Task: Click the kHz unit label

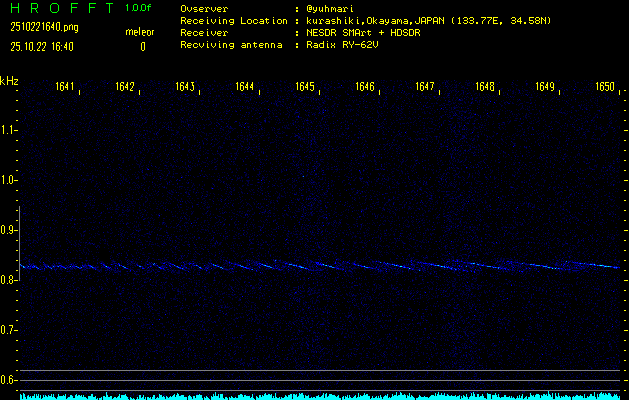Action: click(x=9, y=80)
